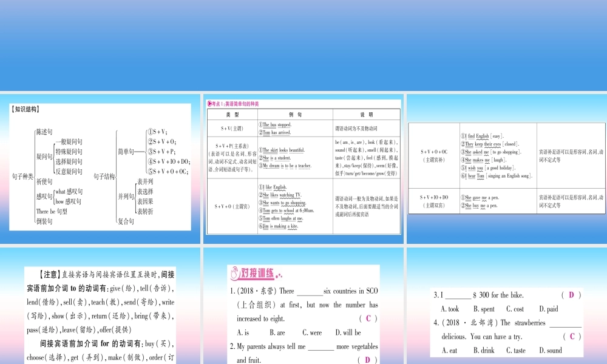Viewport: 607px width, 364px height.
Task: Click the 句子结构 root node
Action: tap(104, 177)
